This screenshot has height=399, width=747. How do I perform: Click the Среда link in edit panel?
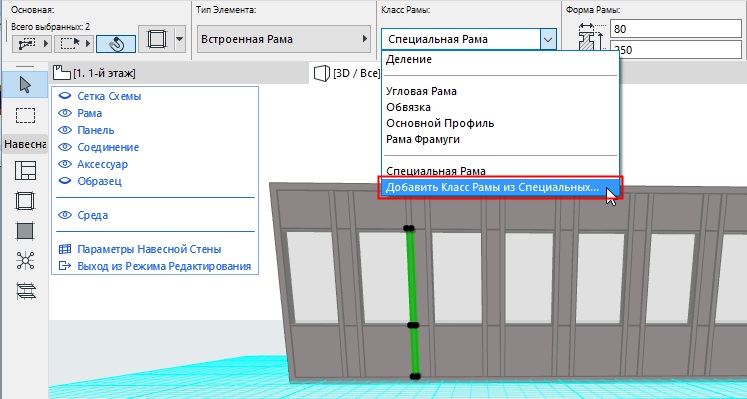[x=92, y=216]
